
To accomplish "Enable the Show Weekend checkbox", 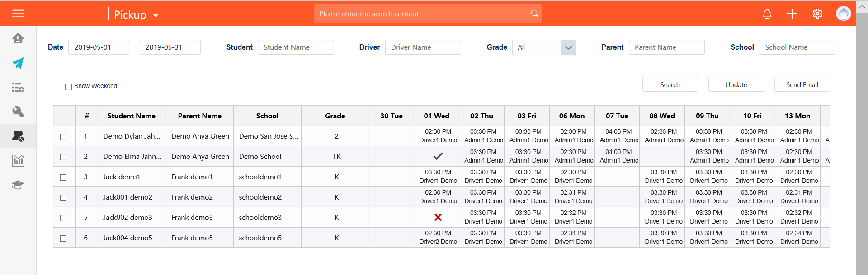I will pyautogui.click(x=69, y=87).
